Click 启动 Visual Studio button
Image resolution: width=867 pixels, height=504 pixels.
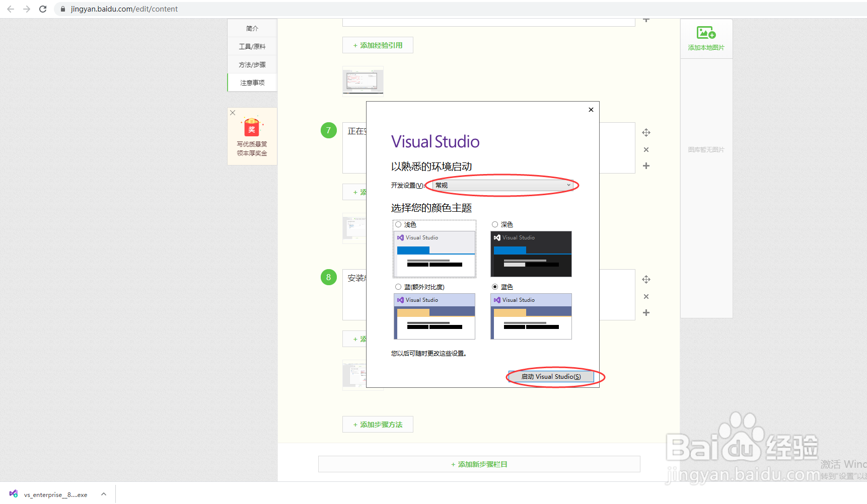click(551, 377)
